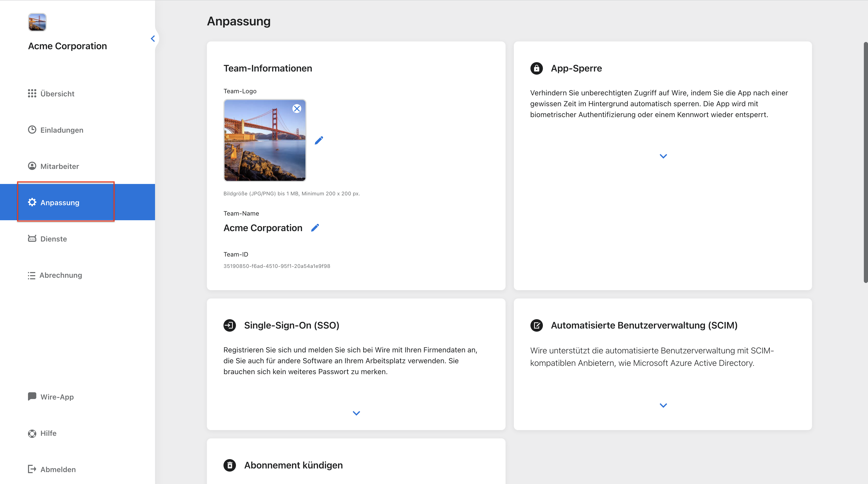Image resolution: width=868 pixels, height=484 pixels.
Task: Click the Einladungen clock icon
Action: pyautogui.click(x=32, y=130)
